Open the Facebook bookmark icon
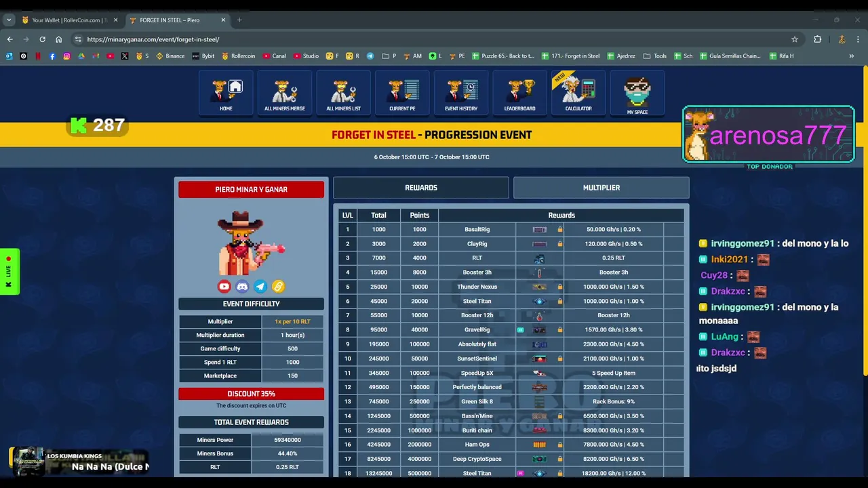Image resolution: width=868 pixels, height=488 pixels. [52, 56]
